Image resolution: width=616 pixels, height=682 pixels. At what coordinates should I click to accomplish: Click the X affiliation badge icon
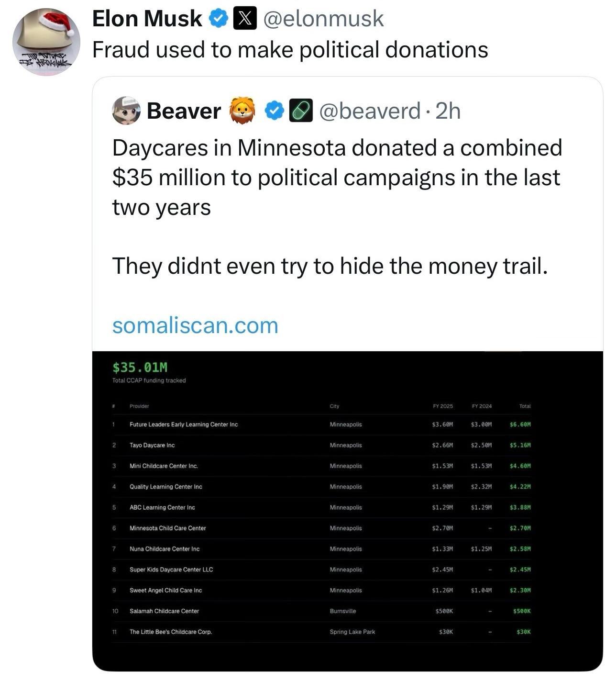tap(245, 19)
